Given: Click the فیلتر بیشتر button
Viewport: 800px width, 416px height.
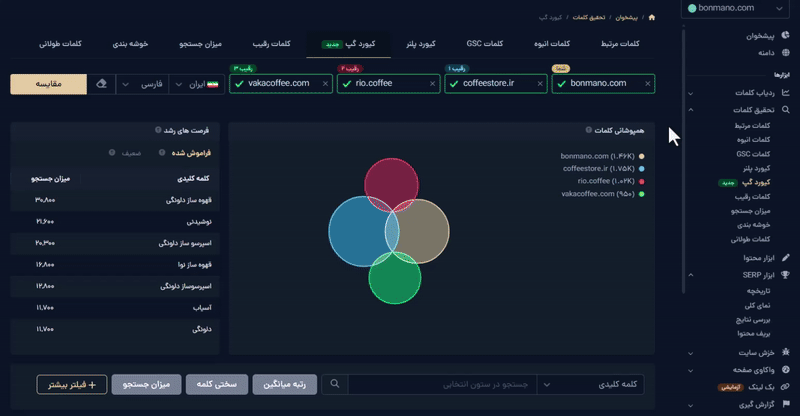Looking at the screenshot, I should click(x=71, y=384).
